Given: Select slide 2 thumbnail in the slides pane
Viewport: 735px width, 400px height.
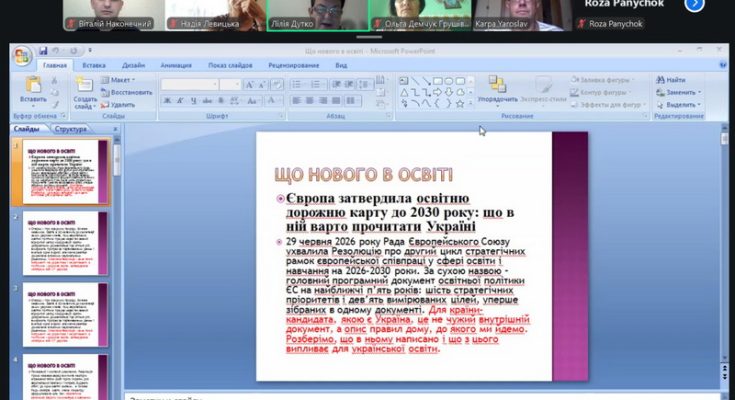Looking at the screenshot, I should pos(65,243).
